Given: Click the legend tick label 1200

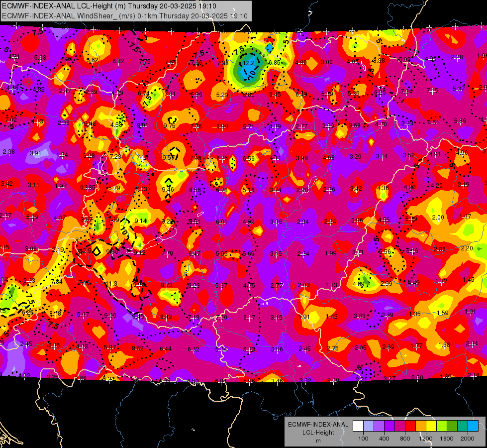Looking at the screenshot, I should (x=425, y=439).
